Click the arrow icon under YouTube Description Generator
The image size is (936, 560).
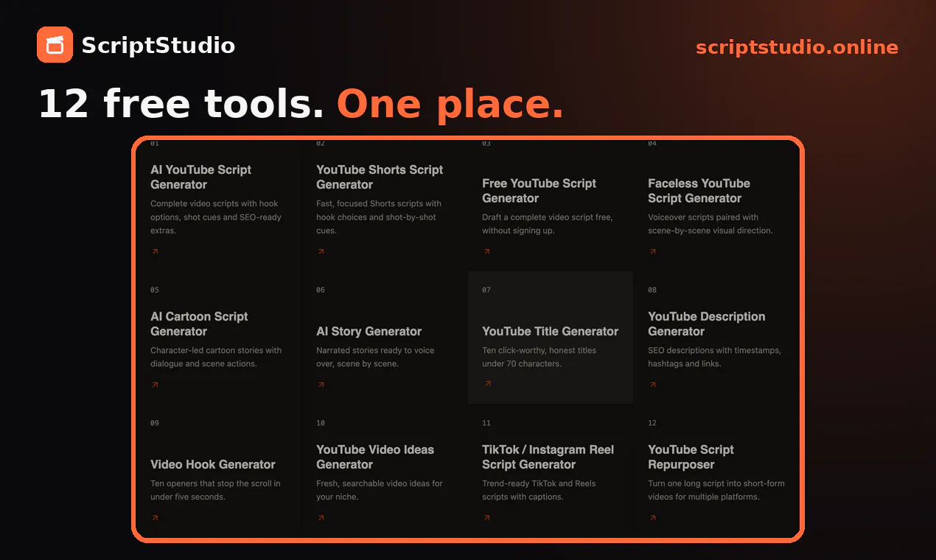click(x=652, y=385)
